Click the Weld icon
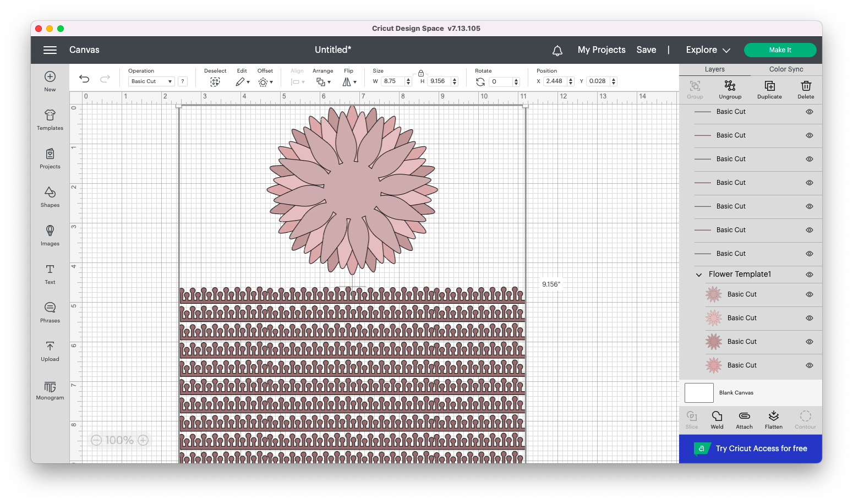The width and height of the screenshot is (853, 504). 717,419
